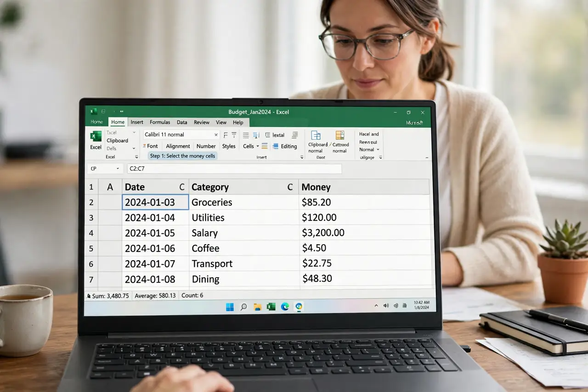Click the taskbar clock showing 10:42 AM
The image size is (588, 392).
[421, 305]
